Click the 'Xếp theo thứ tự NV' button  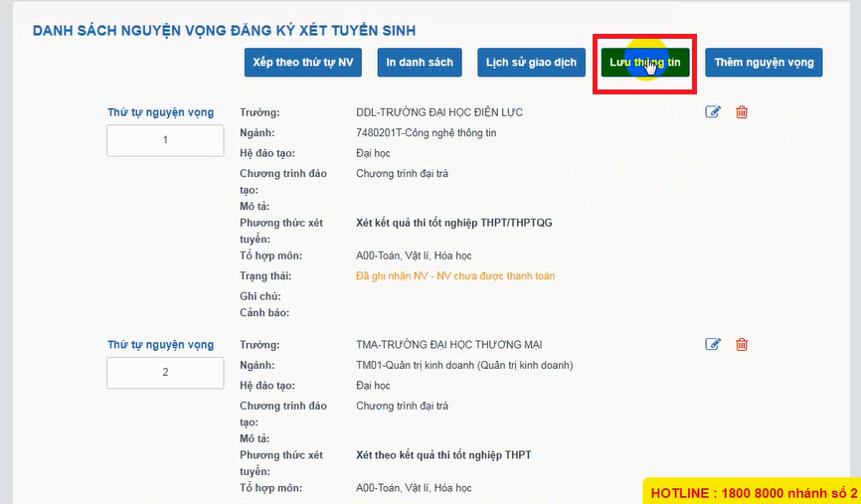303,63
